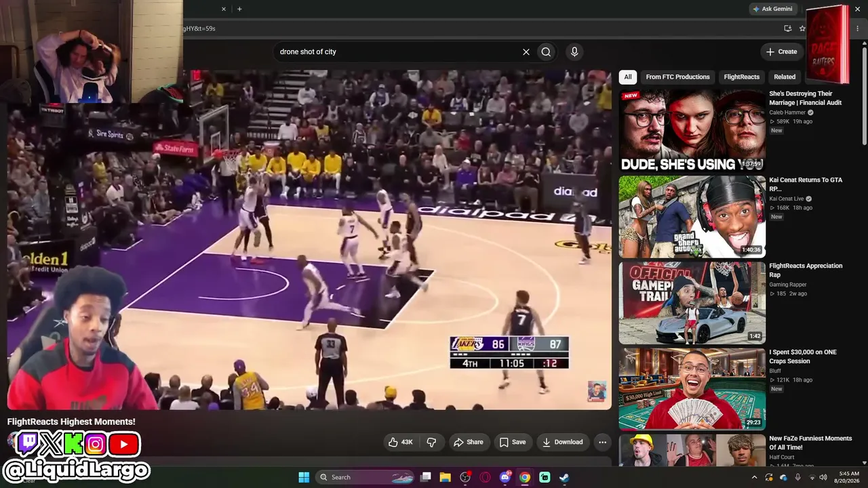868x488 pixels.
Task: Open the OneDrive cloud tray icon
Action: pos(784,477)
